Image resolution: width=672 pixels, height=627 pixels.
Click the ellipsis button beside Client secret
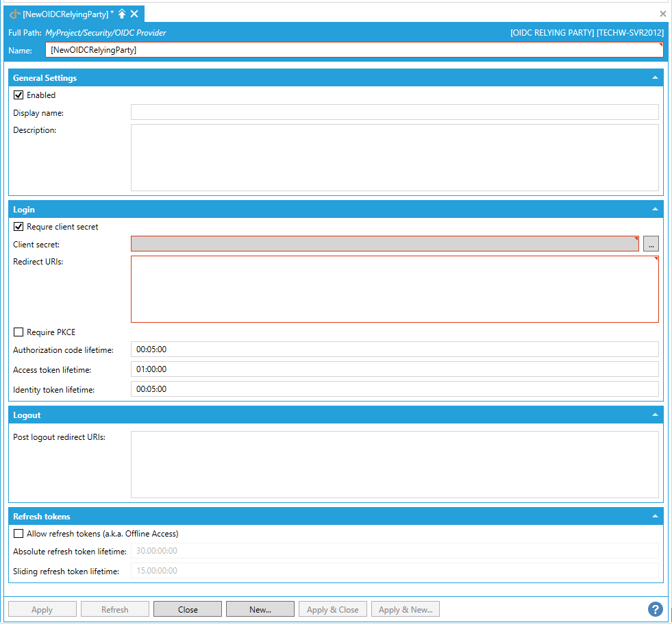[651, 244]
